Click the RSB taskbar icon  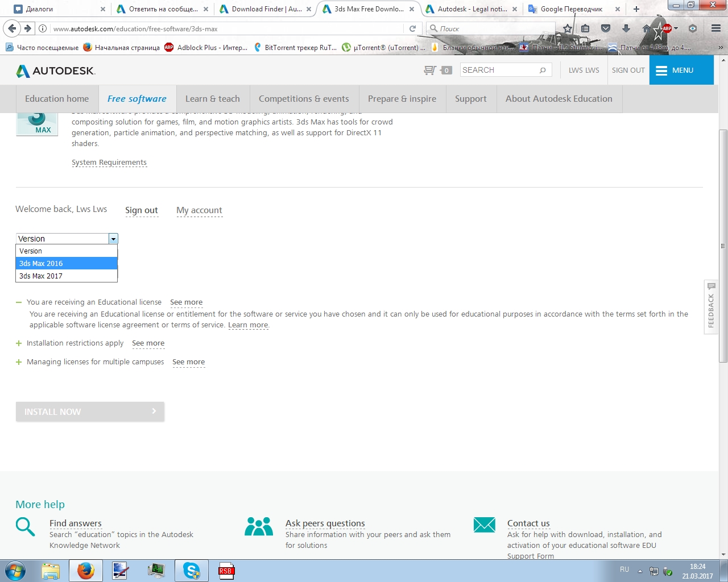point(226,571)
